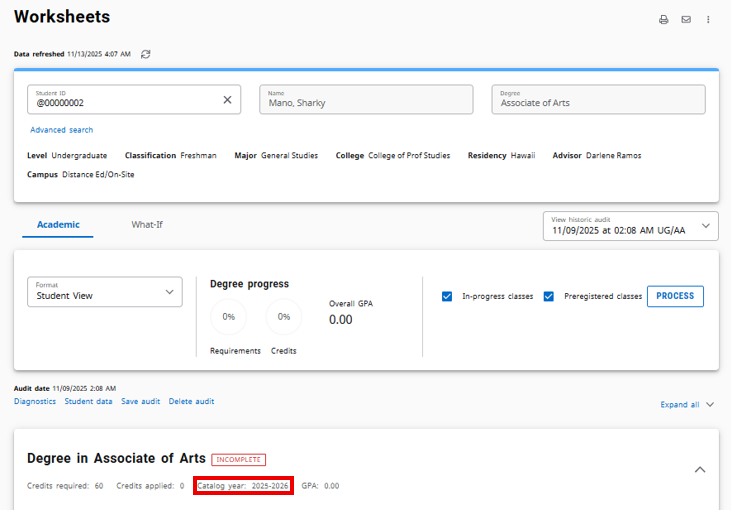
Task: Click the Save audit link
Action: tap(140, 401)
